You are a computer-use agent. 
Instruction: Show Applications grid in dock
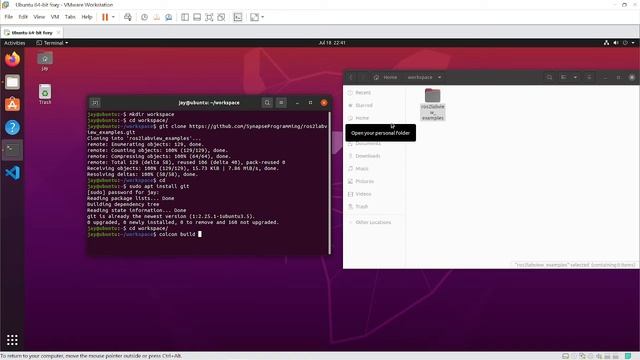[12, 340]
